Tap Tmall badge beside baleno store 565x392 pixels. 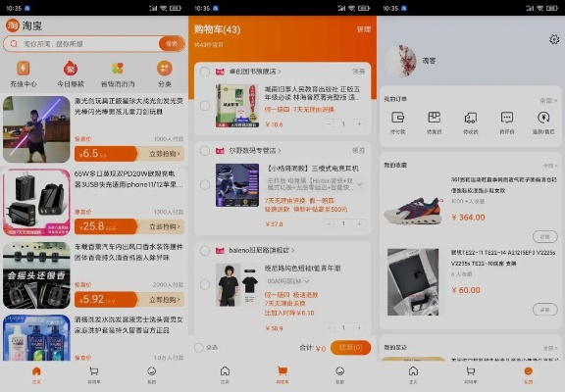[220, 251]
